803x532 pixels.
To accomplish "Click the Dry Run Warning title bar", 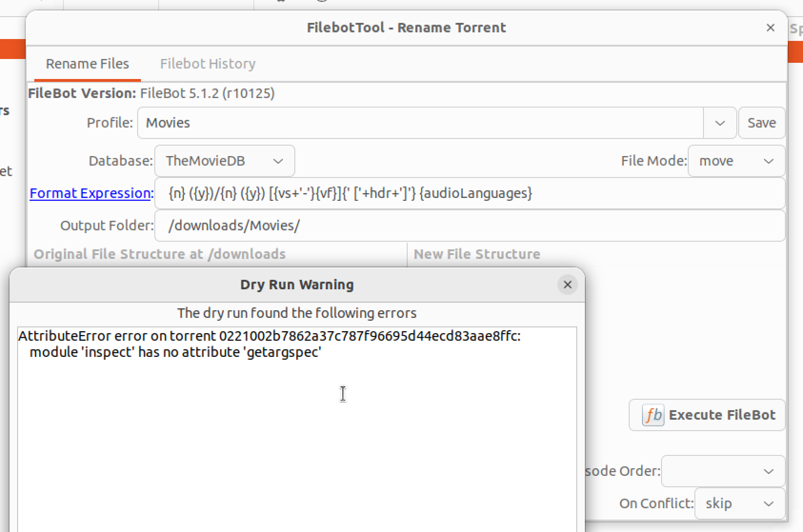I will click(x=297, y=285).
